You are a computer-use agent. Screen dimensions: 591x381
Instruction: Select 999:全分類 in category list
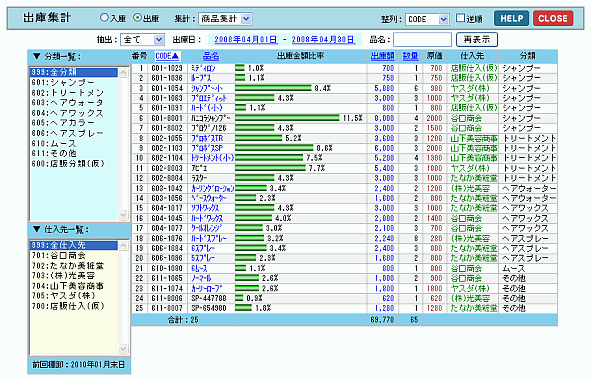74,72
